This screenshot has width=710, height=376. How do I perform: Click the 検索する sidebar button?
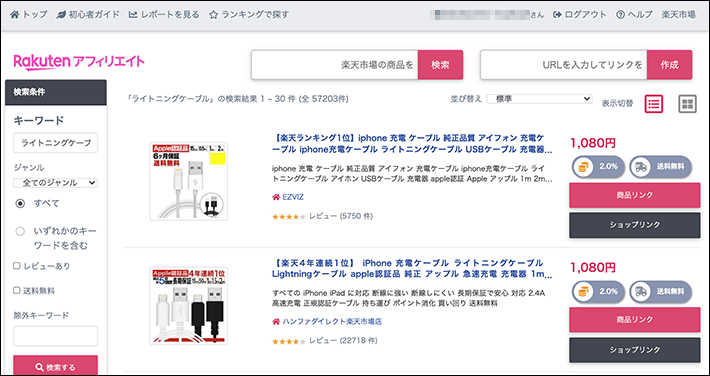pos(56,366)
